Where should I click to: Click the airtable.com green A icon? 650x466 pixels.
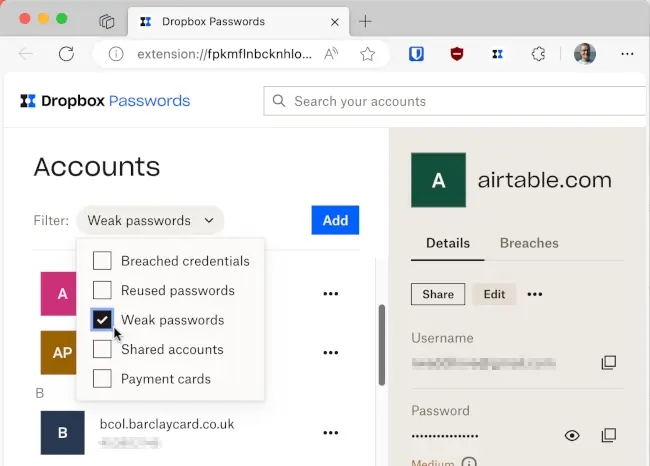(438, 180)
